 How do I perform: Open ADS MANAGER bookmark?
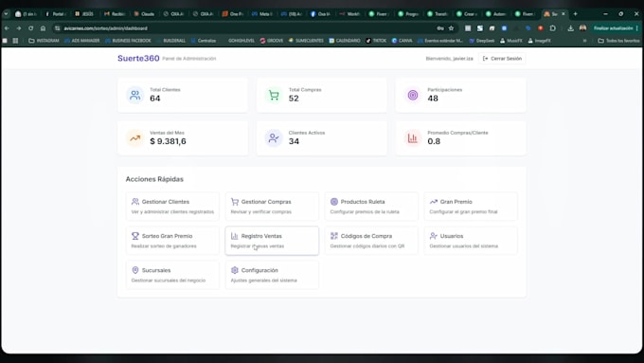(81, 41)
